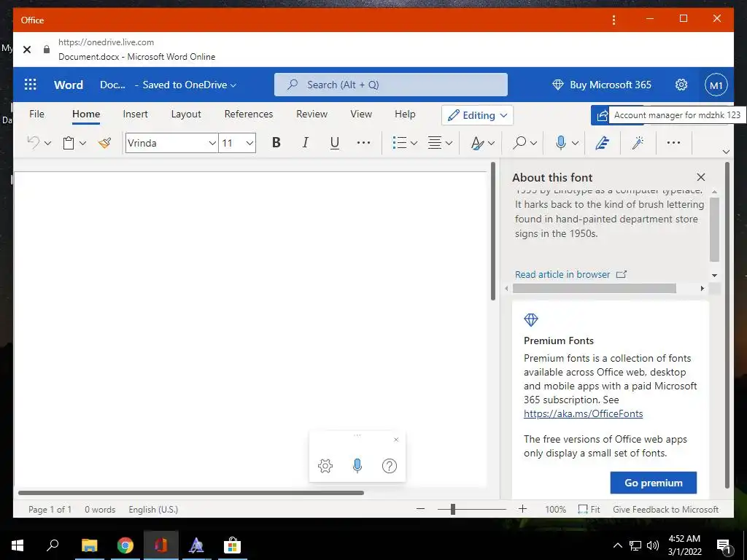Image resolution: width=747 pixels, height=560 pixels.
Task: Open dictation help question mark
Action: 390,466
